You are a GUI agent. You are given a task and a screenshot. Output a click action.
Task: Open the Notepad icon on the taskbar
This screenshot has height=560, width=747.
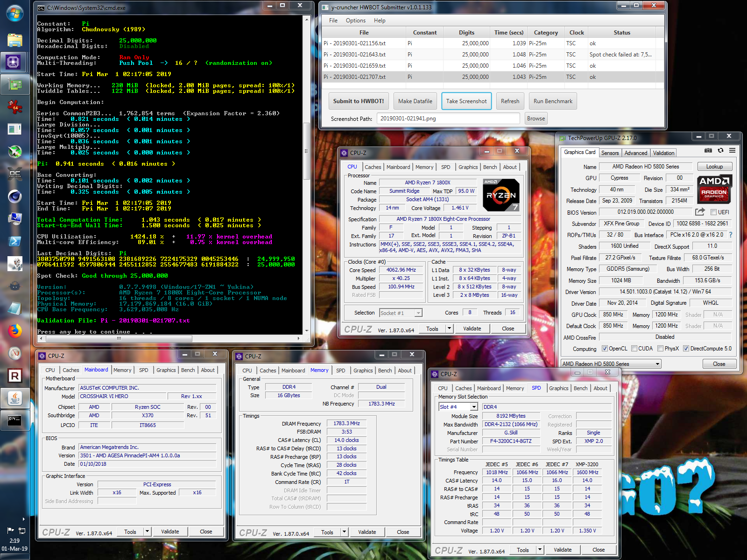(15, 308)
